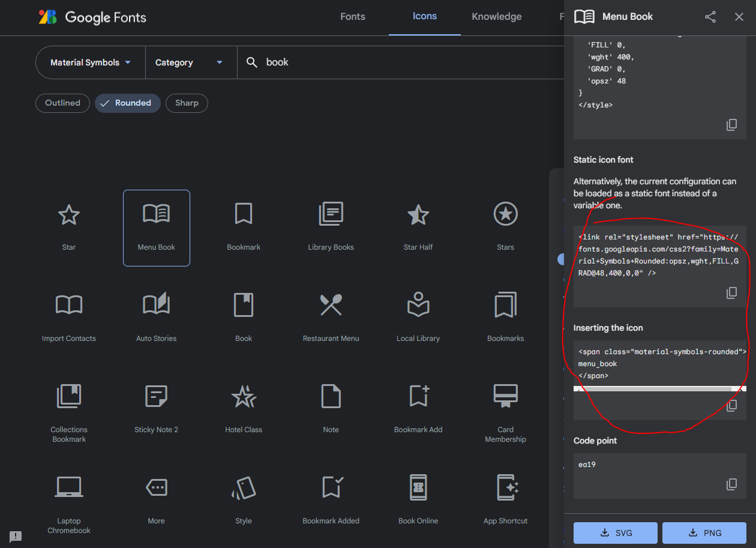The width and height of the screenshot is (756, 548).
Task: Copy the variable font style code
Action: click(x=732, y=125)
